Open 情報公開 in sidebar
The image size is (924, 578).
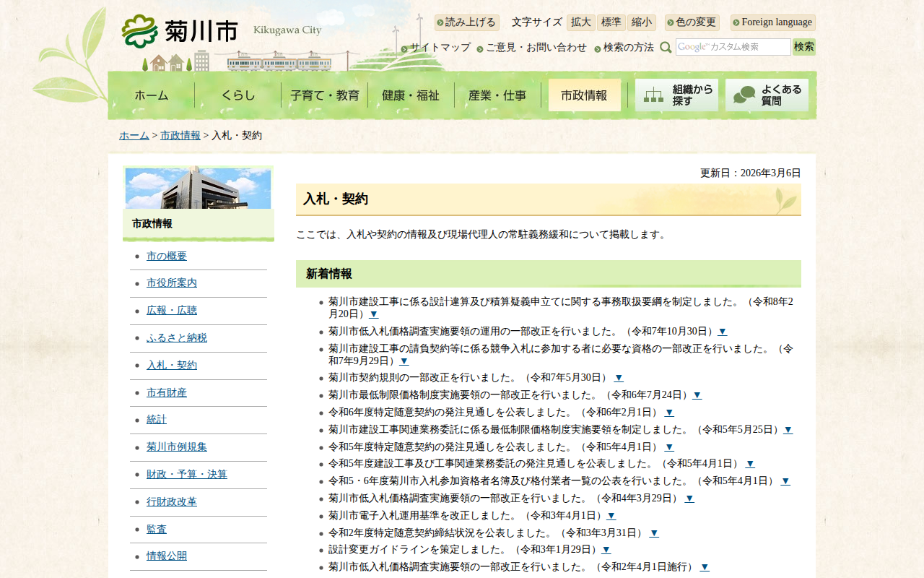coord(167,556)
